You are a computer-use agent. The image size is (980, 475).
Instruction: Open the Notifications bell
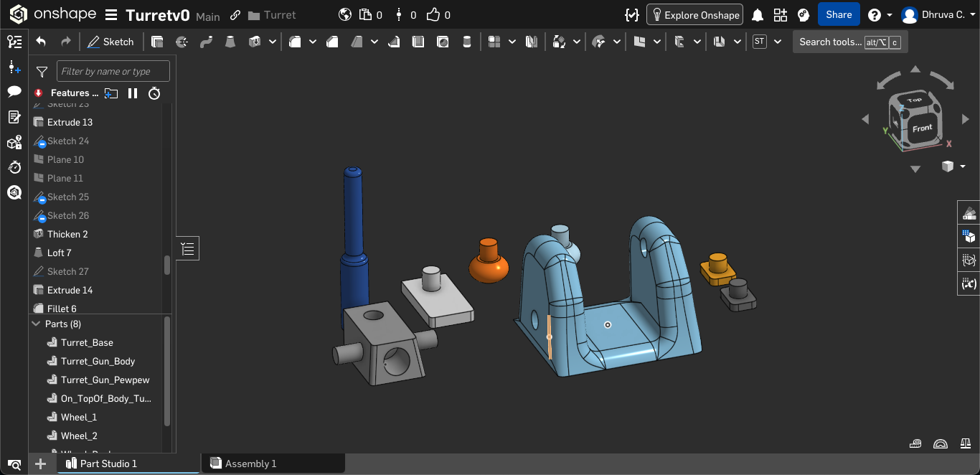(757, 15)
